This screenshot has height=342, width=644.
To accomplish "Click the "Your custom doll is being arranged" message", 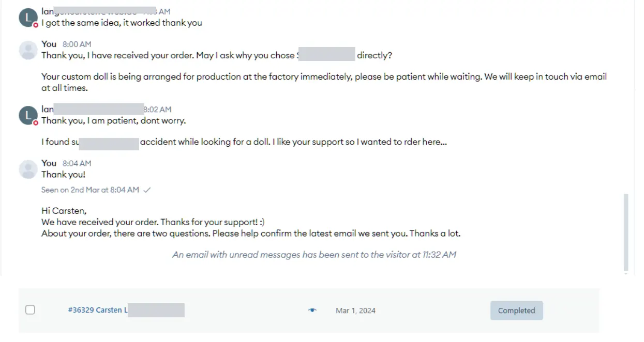I will [324, 82].
